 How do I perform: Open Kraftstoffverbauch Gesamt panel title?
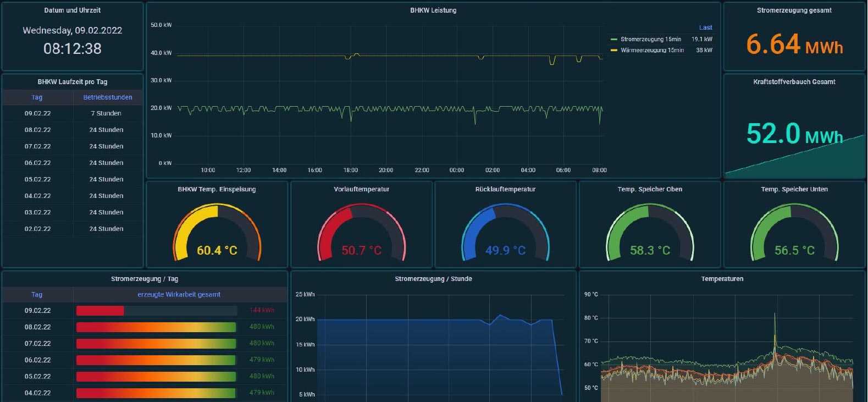pyautogui.click(x=794, y=82)
